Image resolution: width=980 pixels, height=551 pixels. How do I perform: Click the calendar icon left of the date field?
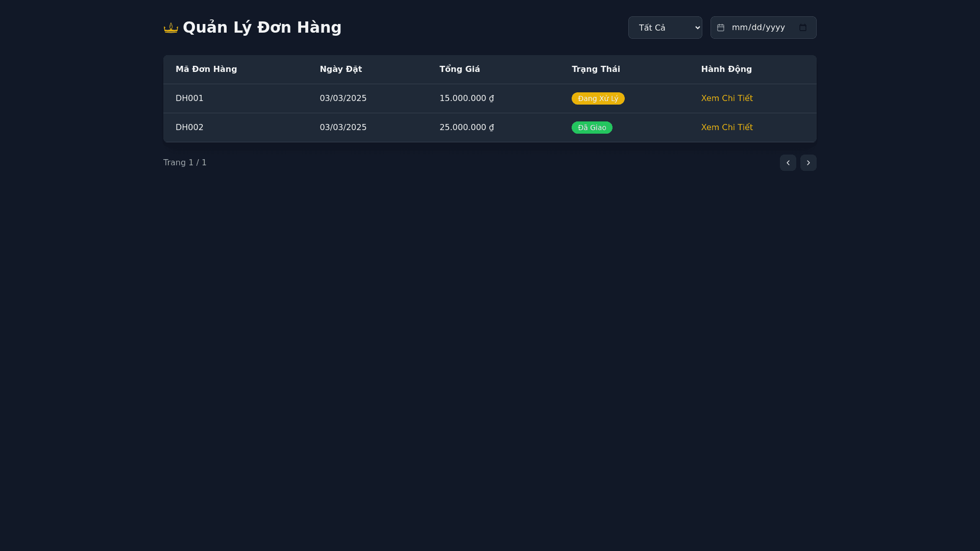coord(720,28)
